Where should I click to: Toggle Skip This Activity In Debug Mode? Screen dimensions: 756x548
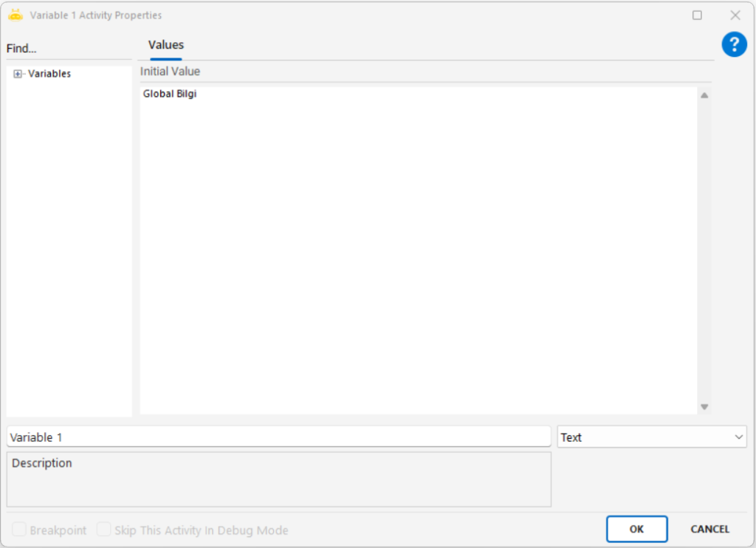pos(104,530)
